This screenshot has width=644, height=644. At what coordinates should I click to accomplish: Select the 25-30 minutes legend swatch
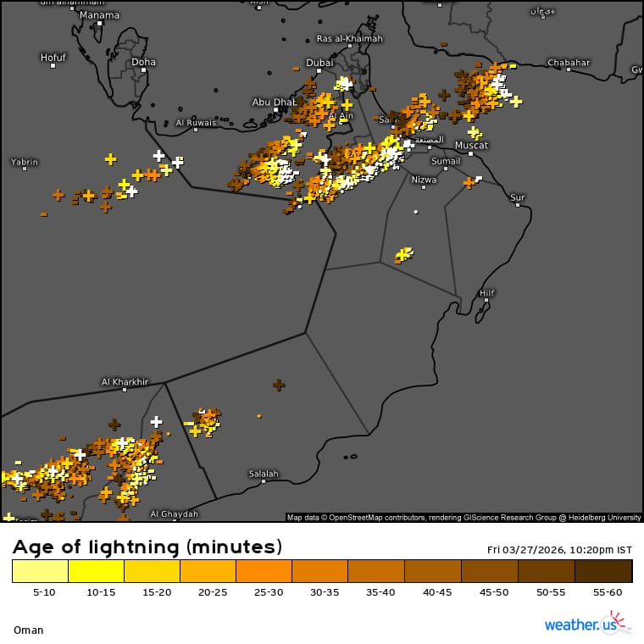[264, 571]
